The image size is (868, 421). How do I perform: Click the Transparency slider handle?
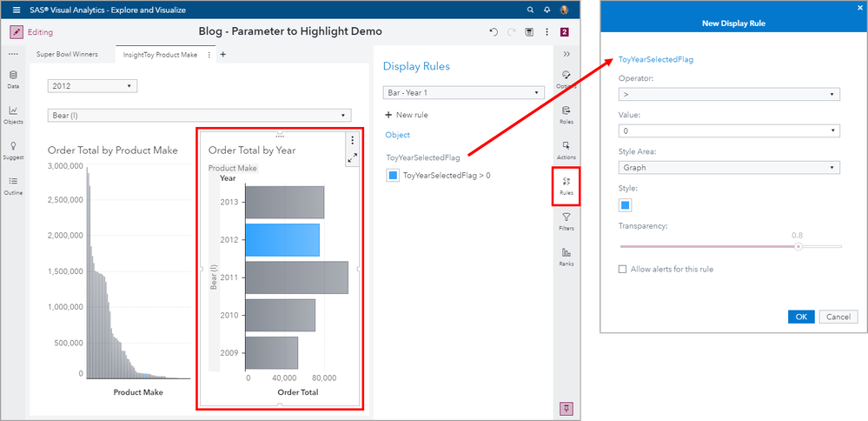click(798, 246)
